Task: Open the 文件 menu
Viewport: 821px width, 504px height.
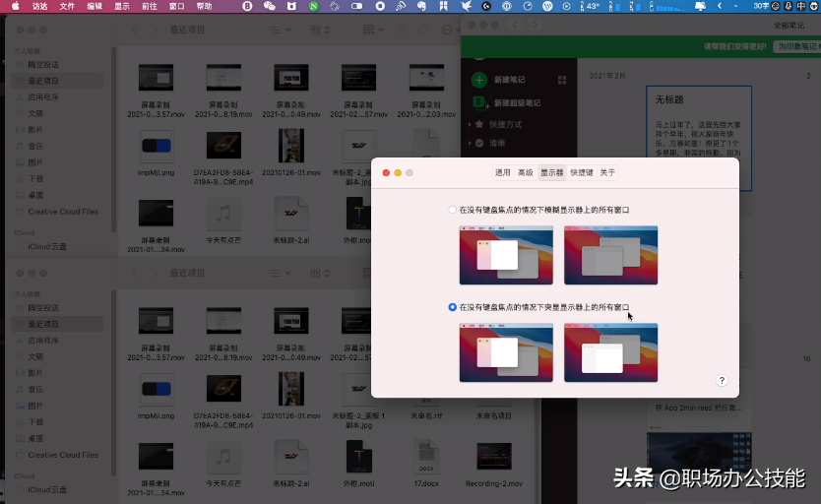Action: (67, 6)
